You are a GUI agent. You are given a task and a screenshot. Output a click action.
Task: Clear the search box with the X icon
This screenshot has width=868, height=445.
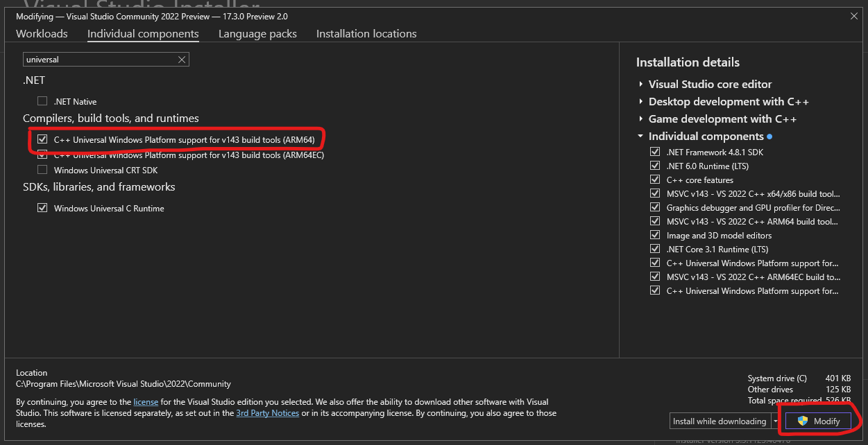point(182,60)
